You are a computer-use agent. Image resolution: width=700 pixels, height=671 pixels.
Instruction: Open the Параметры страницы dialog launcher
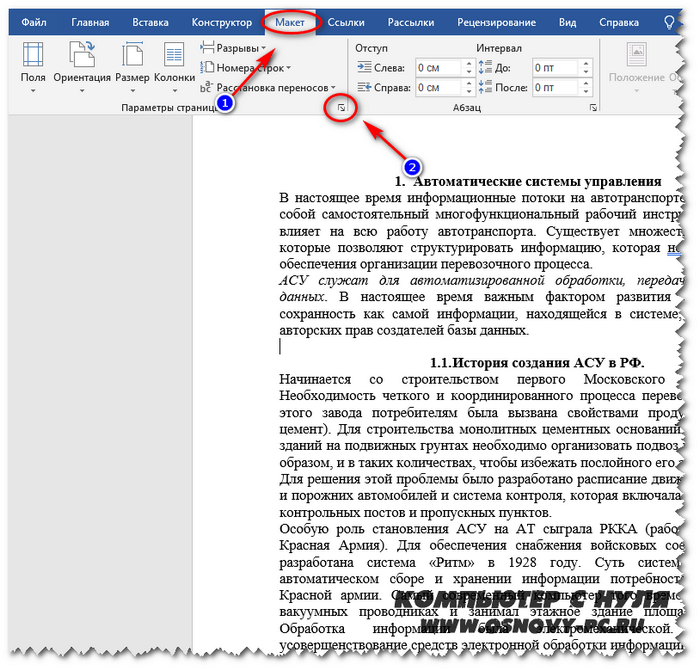(x=342, y=106)
